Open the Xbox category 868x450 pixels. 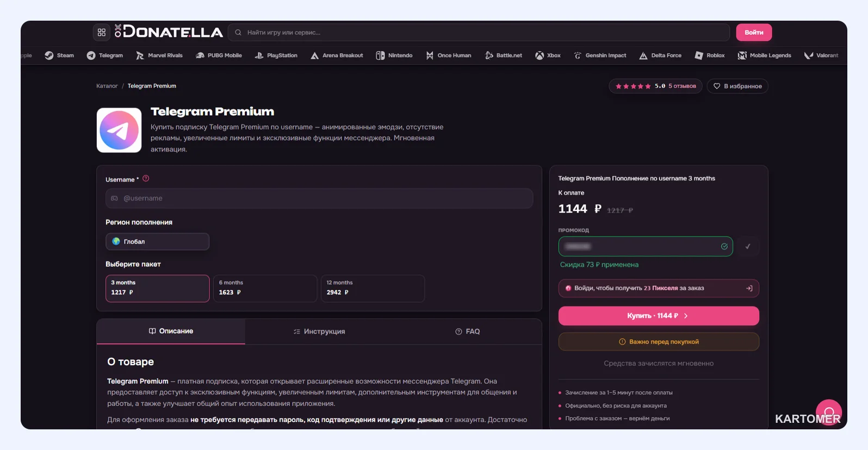[x=548, y=55]
